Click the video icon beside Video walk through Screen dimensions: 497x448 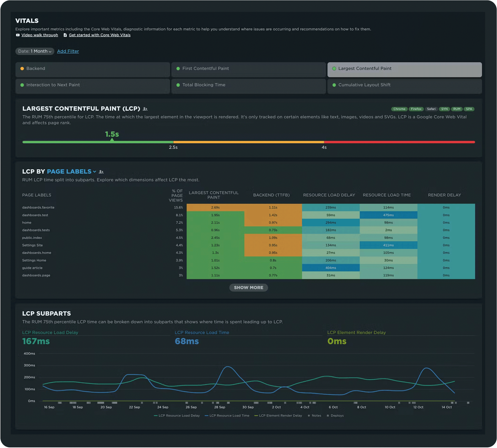18,35
